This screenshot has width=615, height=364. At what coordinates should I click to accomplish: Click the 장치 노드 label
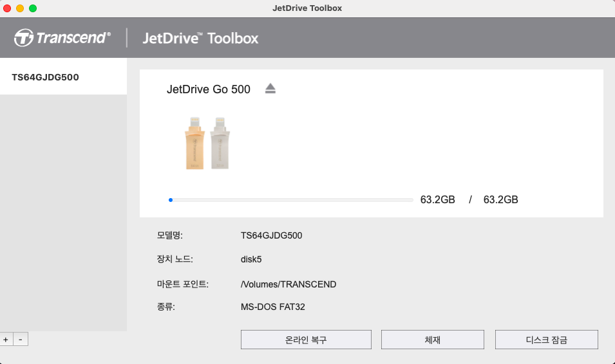[175, 259]
